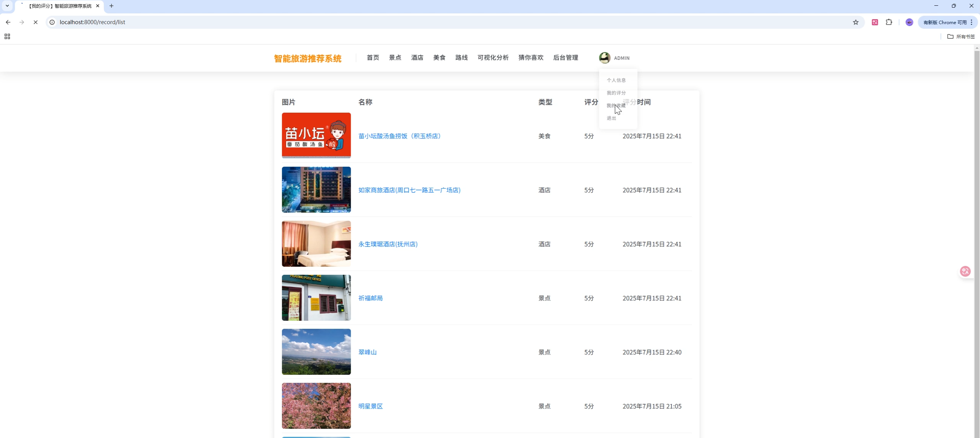Click the browser back arrow
Image resolution: width=980 pixels, height=438 pixels.
(x=8, y=22)
